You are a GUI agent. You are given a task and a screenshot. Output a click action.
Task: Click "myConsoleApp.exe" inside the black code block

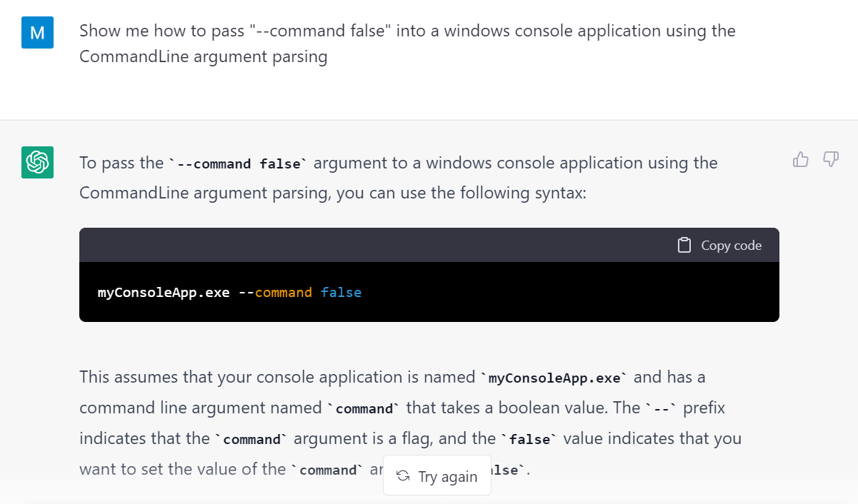click(164, 293)
